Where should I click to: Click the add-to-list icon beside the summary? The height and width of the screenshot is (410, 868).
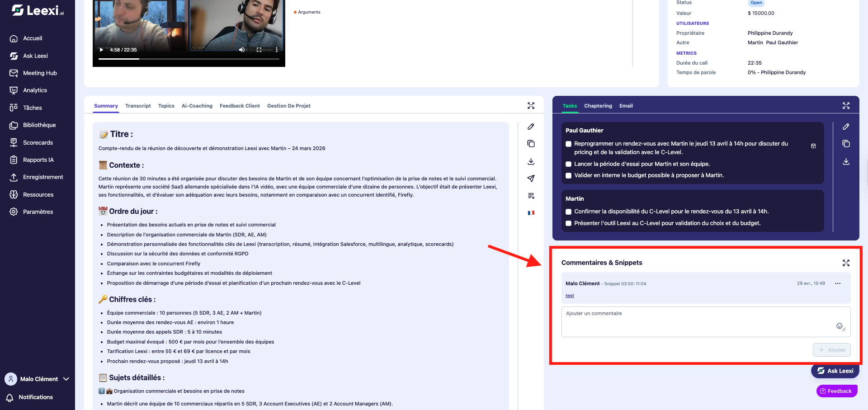click(531, 196)
